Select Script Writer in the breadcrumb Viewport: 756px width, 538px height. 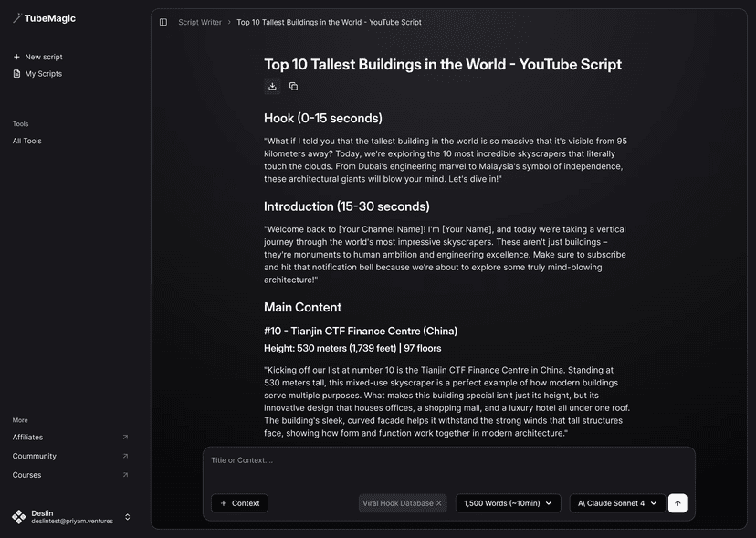click(199, 21)
